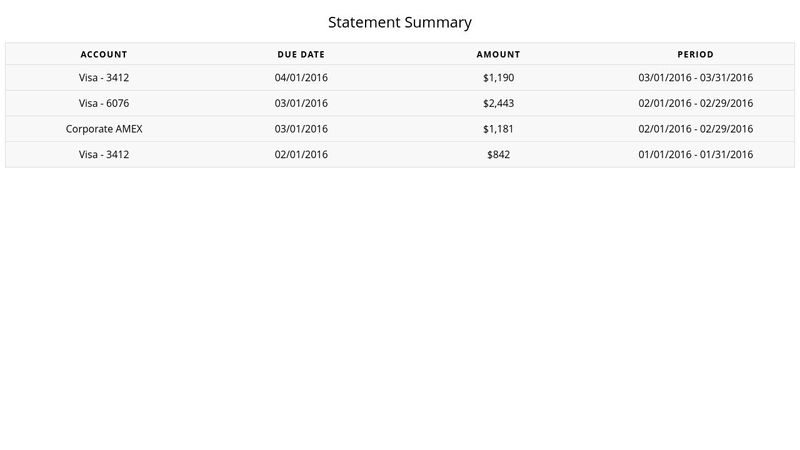Click Visa - 3412 account due 04/01/2016
Viewport: 800px width, 450px height.
pyautogui.click(x=104, y=77)
